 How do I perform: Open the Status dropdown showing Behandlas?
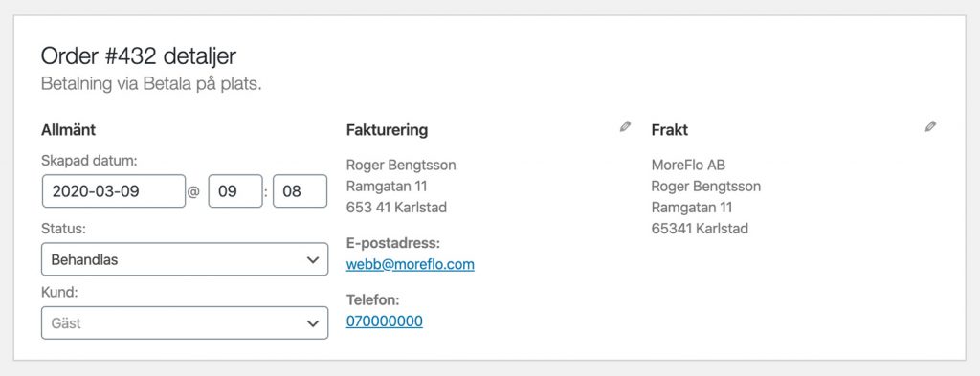click(185, 259)
